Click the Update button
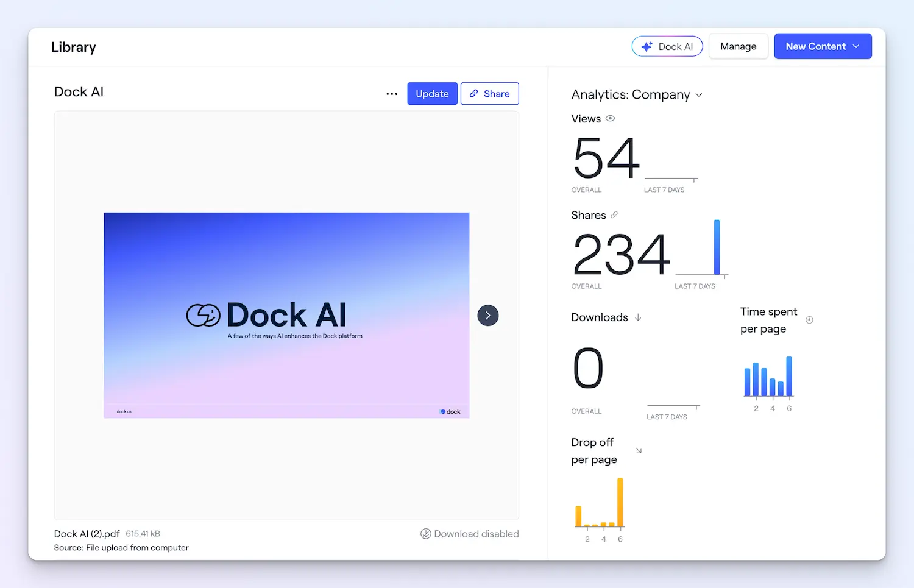 (432, 94)
